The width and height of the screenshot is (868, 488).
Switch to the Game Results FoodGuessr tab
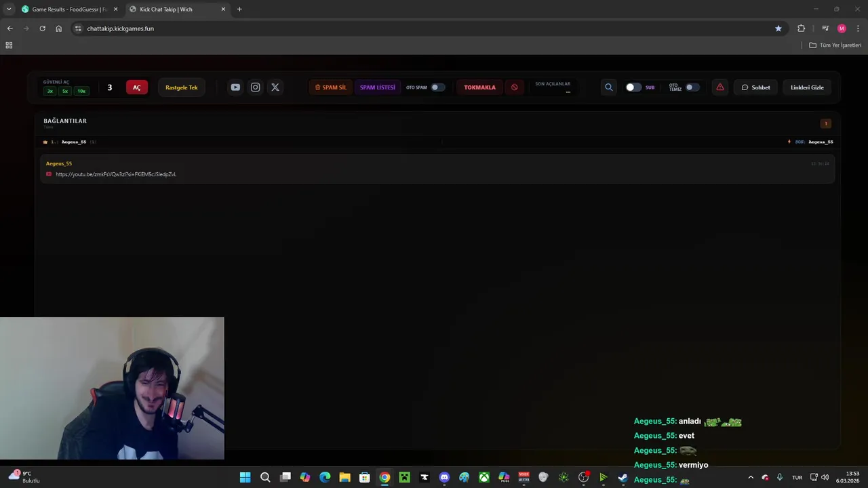coord(70,9)
